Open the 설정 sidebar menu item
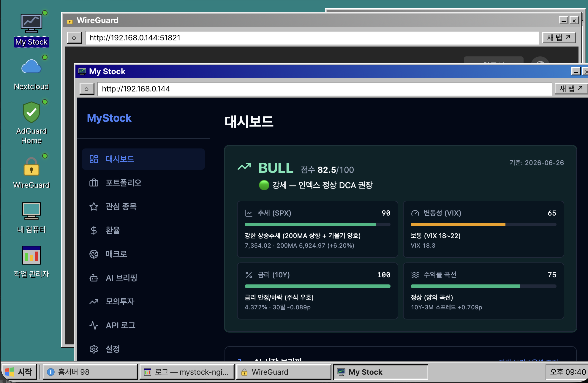Screen dimensions: 588x383 point(143,349)
